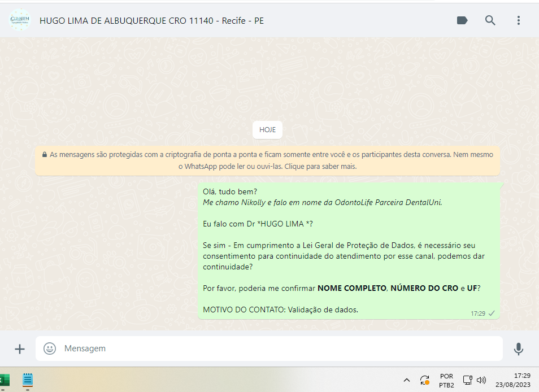Search in this conversation
This screenshot has width=539, height=392.
(x=490, y=20)
